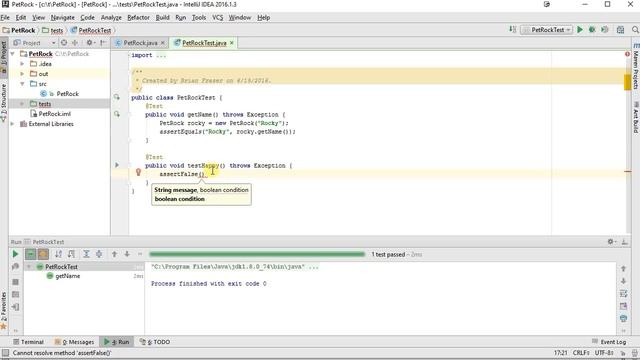Expand External Libraries node
The image size is (640, 360).
pyautogui.click(x=13, y=124)
